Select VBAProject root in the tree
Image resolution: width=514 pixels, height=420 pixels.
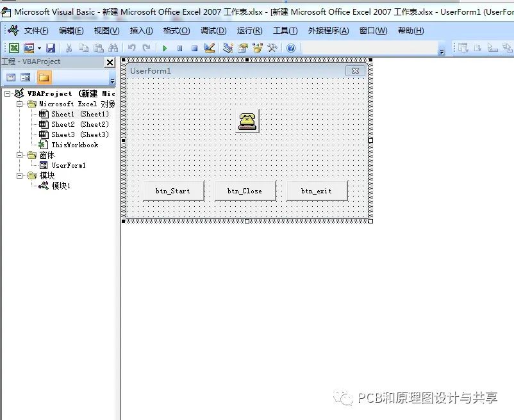coord(70,93)
